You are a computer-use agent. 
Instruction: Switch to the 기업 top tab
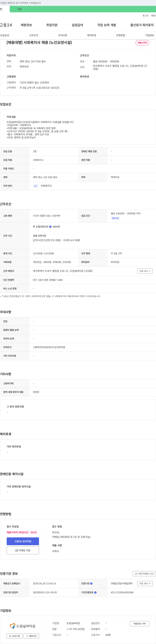click(19, 9)
